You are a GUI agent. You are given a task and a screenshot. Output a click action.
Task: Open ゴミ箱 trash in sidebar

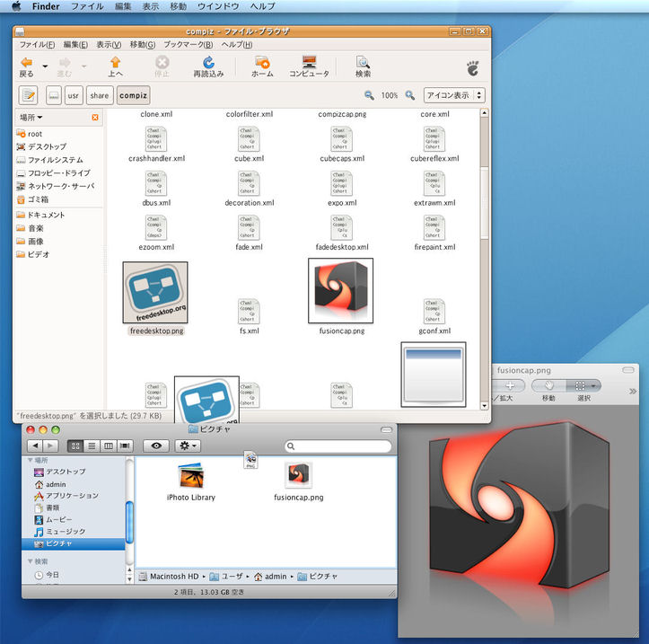click(32, 199)
